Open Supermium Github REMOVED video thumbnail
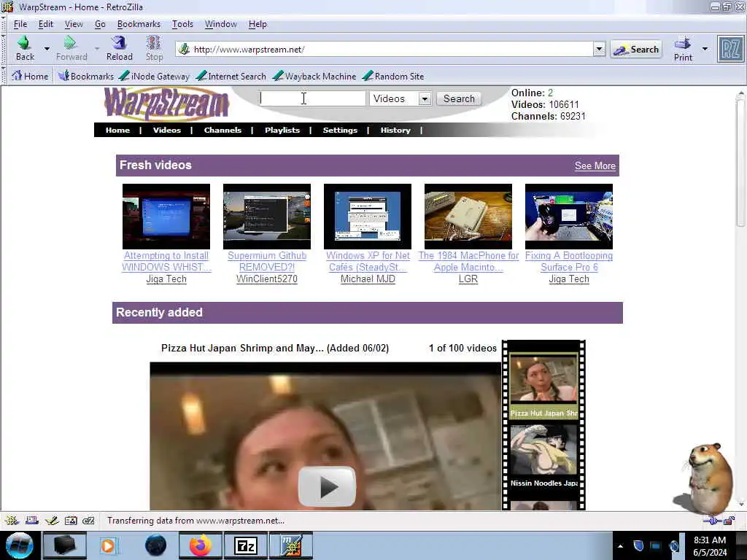 (x=267, y=216)
